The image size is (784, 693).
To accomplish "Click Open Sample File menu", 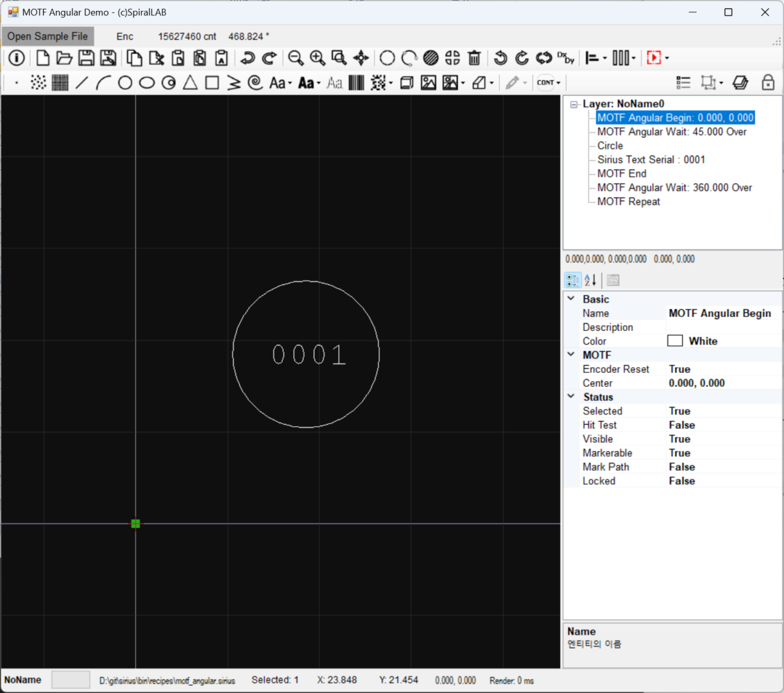I will click(47, 37).
